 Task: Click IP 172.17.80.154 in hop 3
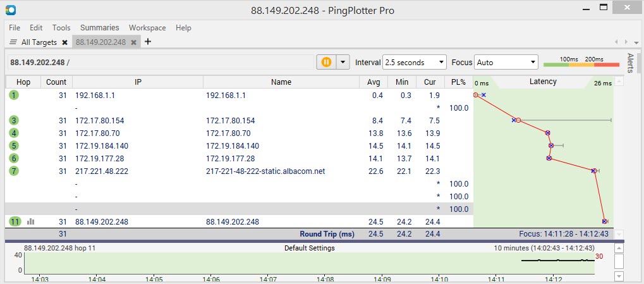pos(100,120)
